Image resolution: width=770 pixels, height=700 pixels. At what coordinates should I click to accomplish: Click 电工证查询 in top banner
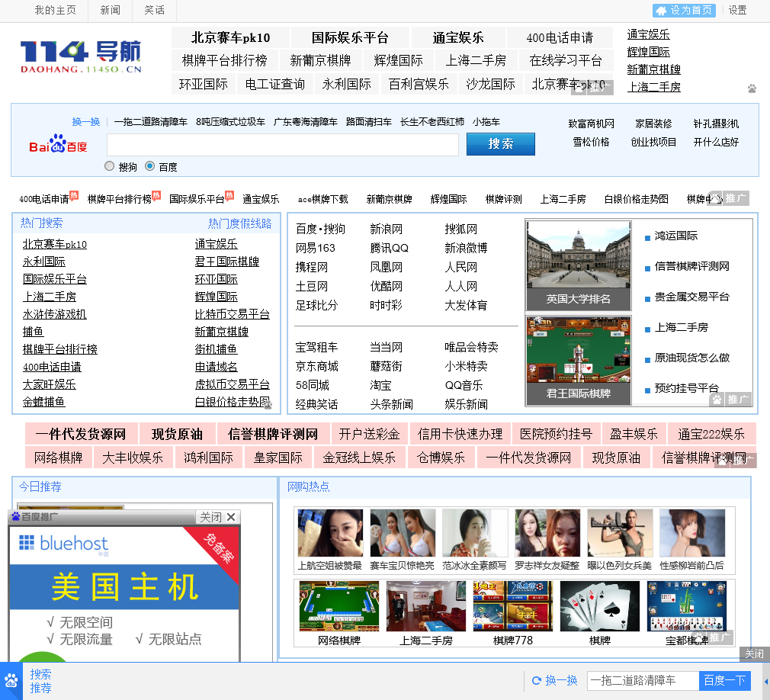point(274,84)
